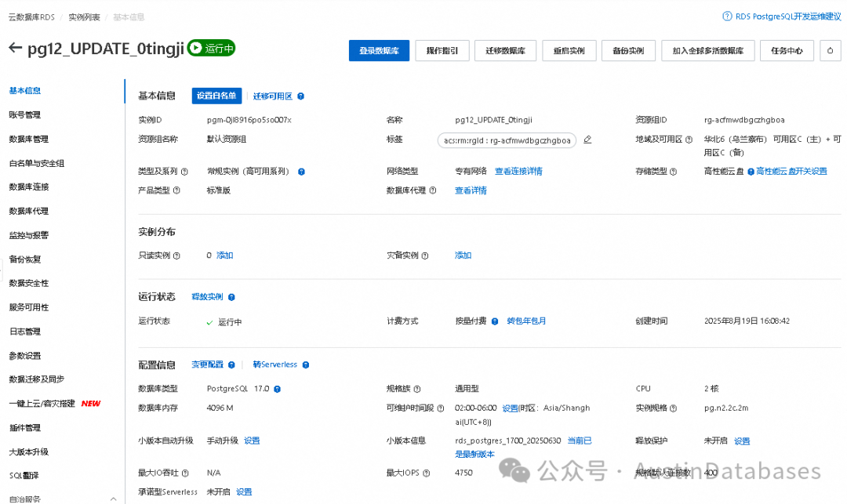The height and width of the screenshot is (504, 847).
Task: Click the back arrow beside pg12_UPDATE_0tingji
Action: pos(15,48)
